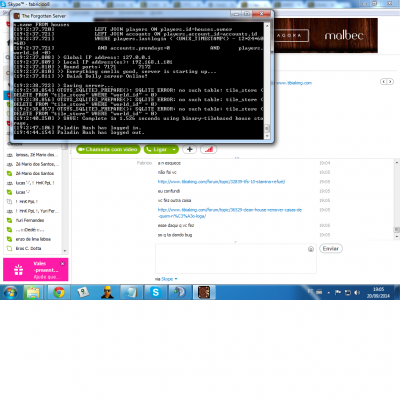Click the PT language indicator in the taskbar
The image size is (400, 400).
(310, 291)
